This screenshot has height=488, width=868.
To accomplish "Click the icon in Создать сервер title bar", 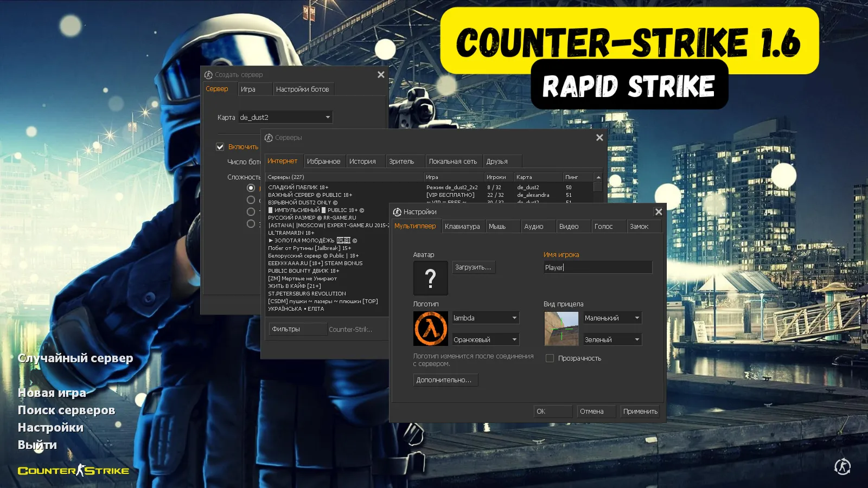I will tap(208, 75).
